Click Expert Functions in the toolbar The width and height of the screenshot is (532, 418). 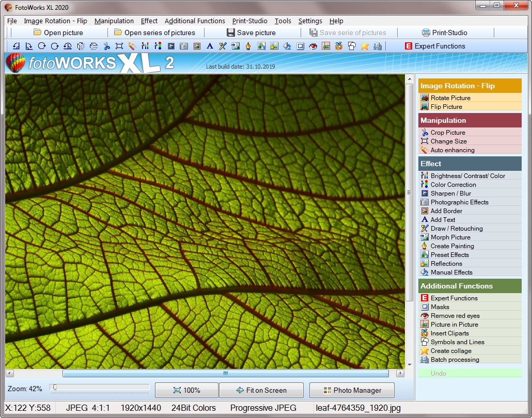tap(434, 46)
